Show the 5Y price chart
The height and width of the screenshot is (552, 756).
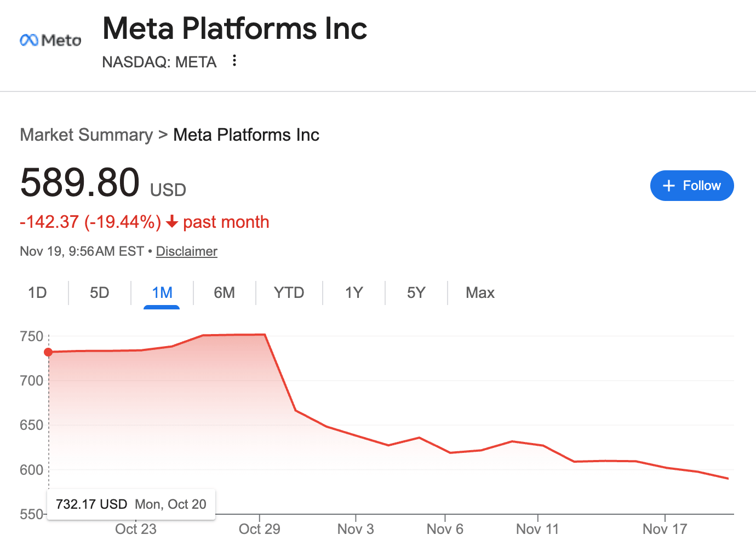(x=416, y=293)
